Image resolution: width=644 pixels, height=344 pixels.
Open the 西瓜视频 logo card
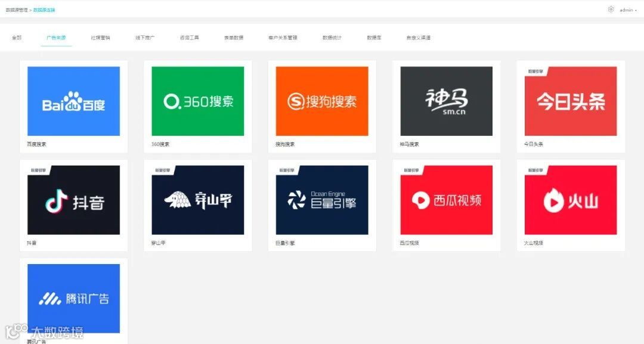click(447, 200)
